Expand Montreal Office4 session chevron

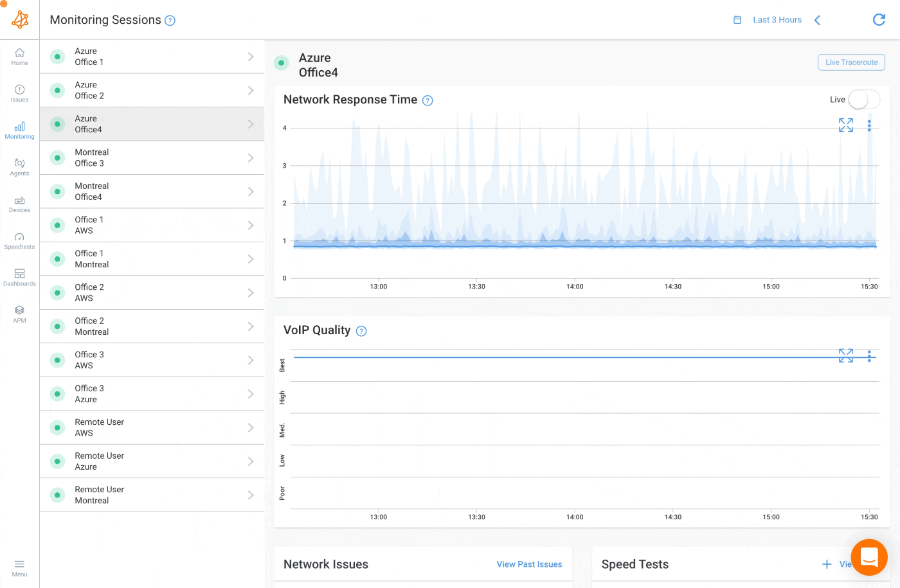click(x=251, y=192)
